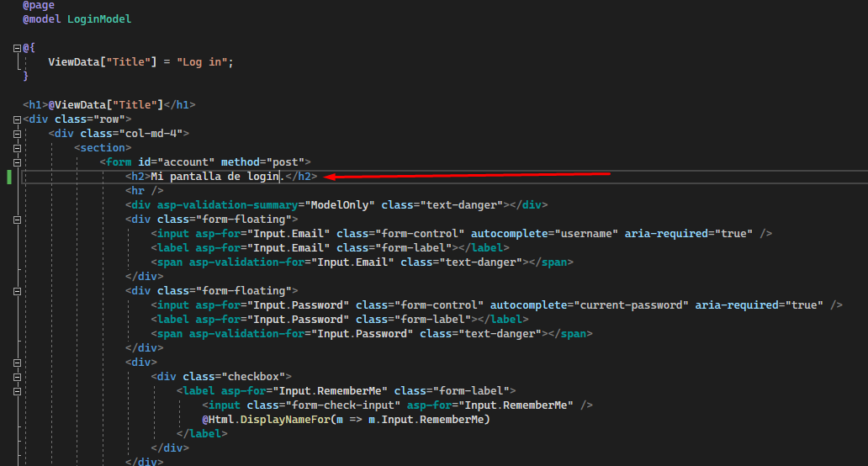Image resolution: width=868 pixels, height=466 pixels.
Task: Click the hr tag line
Action: (139, 191)
